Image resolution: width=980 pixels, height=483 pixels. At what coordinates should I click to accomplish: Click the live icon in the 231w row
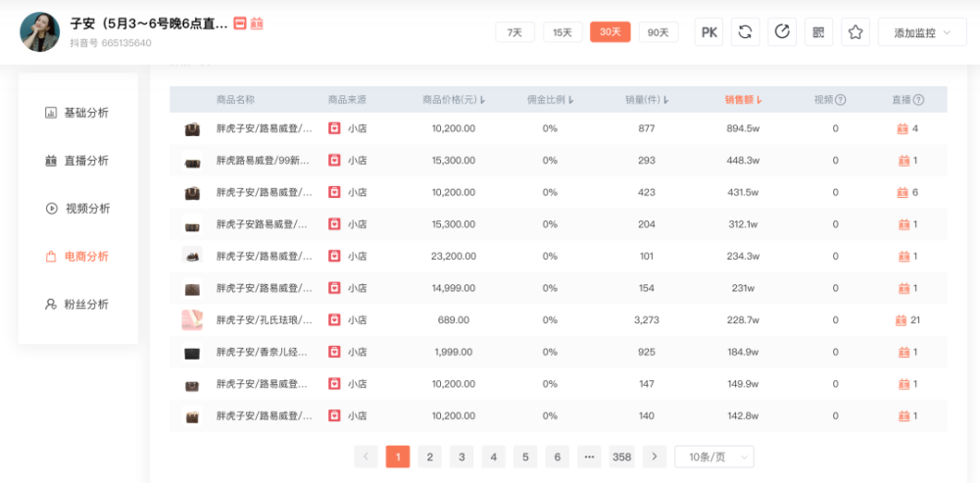point(904,288)
